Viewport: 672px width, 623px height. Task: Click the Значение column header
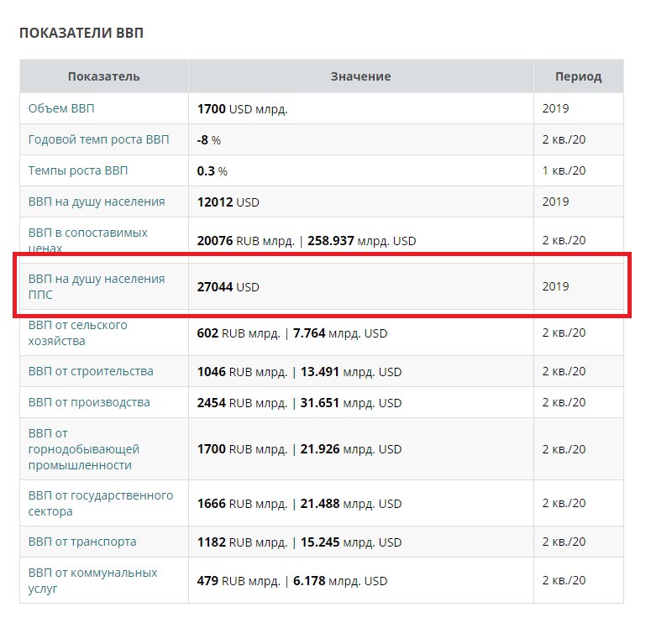pos(361,76)
